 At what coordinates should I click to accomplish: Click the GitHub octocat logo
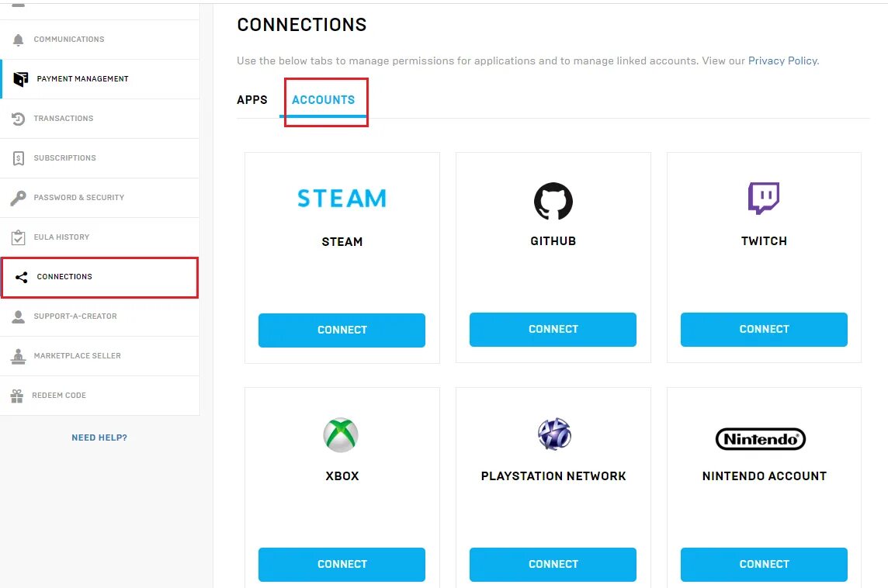click(553, 201)
